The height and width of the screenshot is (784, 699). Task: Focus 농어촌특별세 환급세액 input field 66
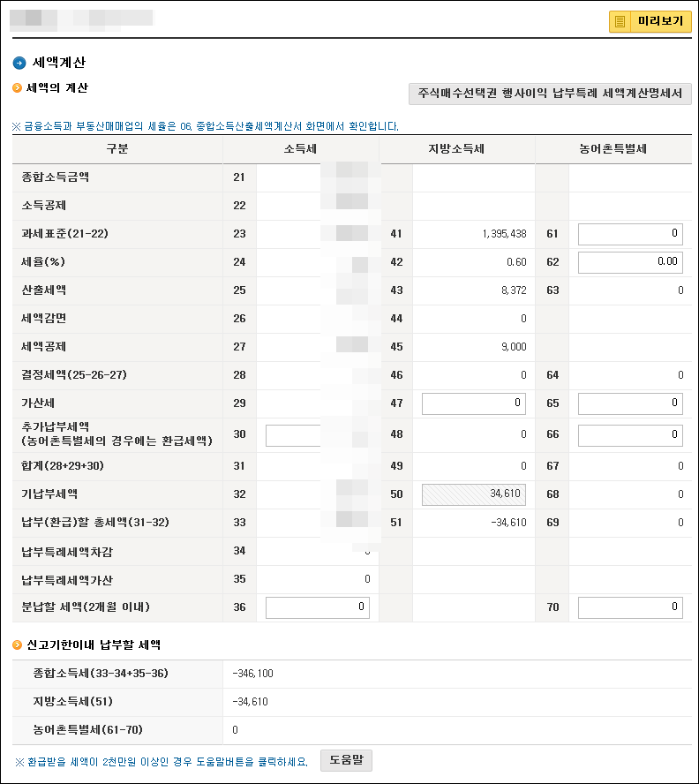(x=630, y=435)
